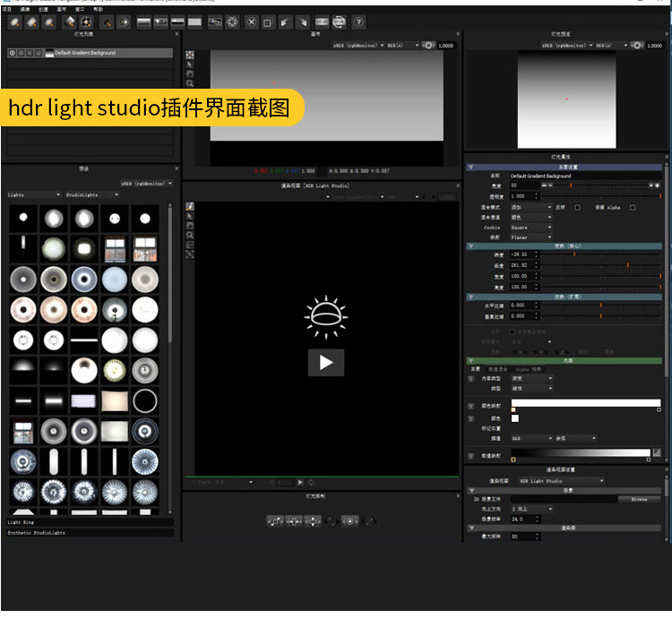Toggle the small icon left of the colour swatch row
The image size is (672, 619).
[x=470, y=418]
